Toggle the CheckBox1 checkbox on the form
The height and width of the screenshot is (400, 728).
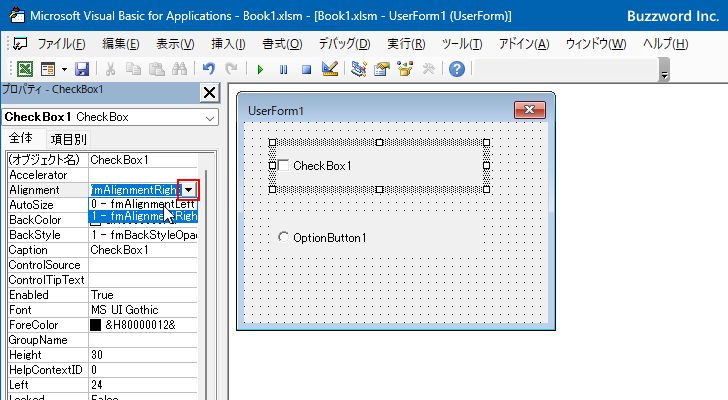point(284,166)
